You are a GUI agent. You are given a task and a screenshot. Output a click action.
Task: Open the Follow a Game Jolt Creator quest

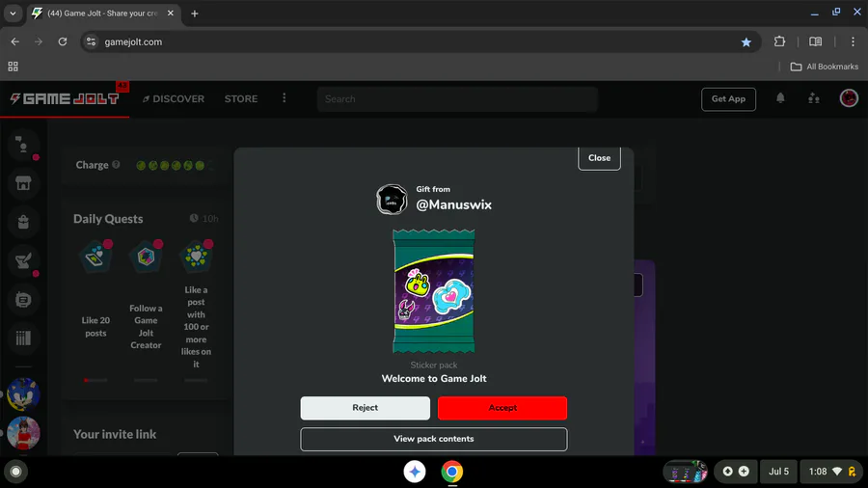(146, 296)
